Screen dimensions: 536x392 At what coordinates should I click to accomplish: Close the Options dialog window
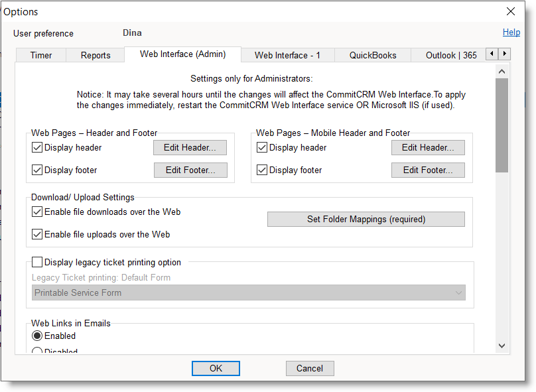511,11
